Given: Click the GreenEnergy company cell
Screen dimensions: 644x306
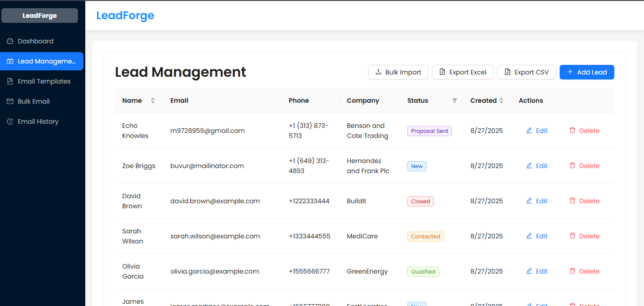Looking at the screenshot, I should click(x=367, y=271).
